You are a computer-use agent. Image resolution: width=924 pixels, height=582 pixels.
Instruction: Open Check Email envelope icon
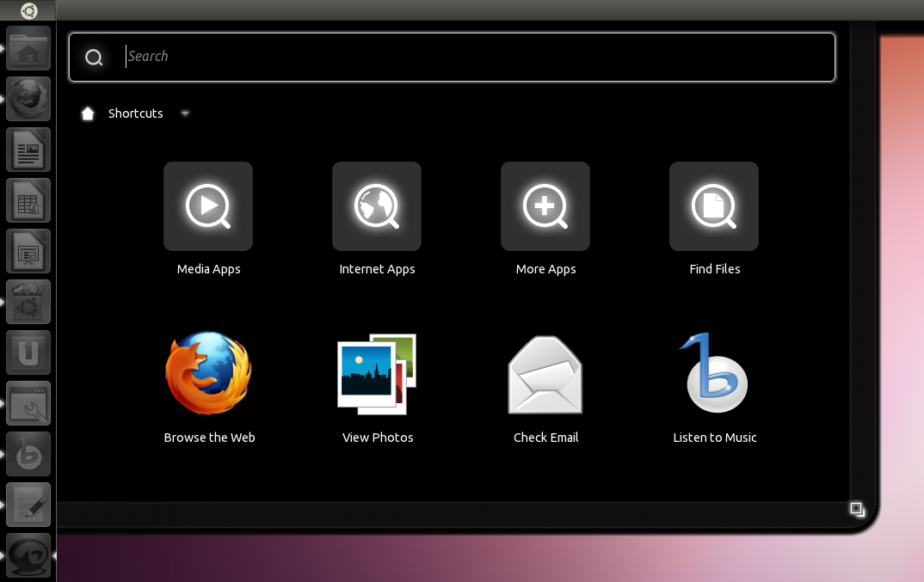pyautogui.click(x=545, y=375)
